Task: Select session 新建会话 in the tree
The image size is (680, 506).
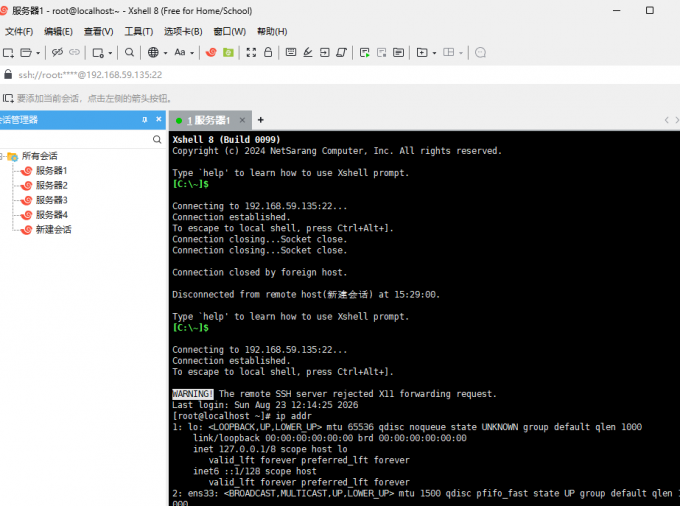Action: [53, 230]
